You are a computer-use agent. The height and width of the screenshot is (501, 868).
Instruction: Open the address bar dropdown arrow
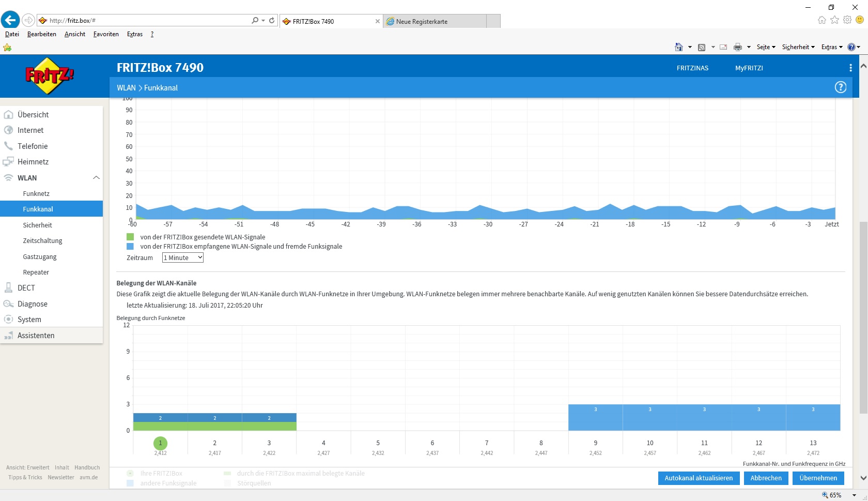(263, 20)
